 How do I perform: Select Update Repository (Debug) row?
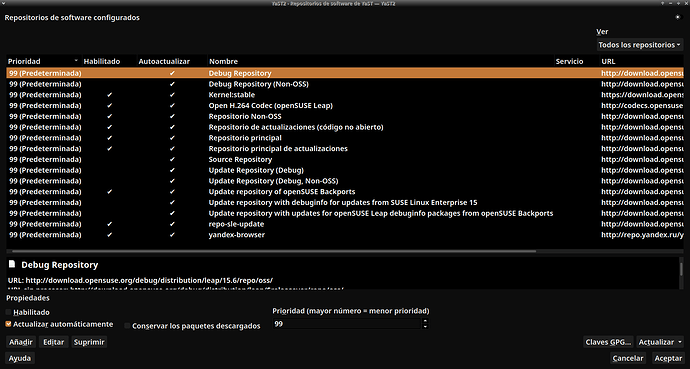coord(345,170)
